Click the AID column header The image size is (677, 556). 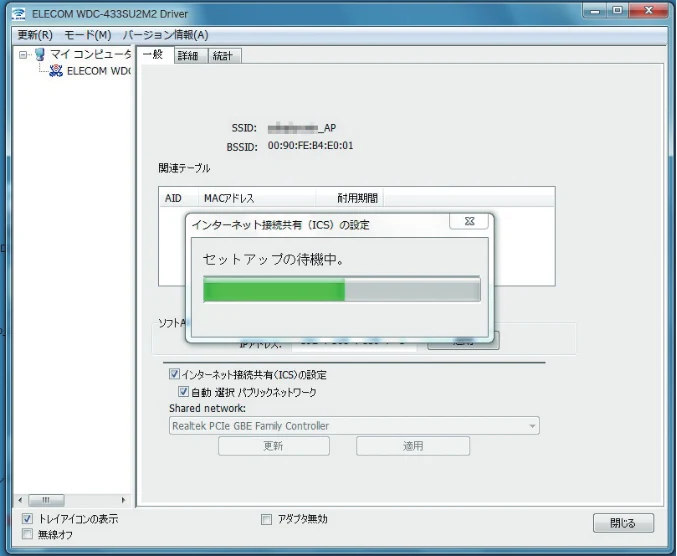pyautogui.click(x=178, y=198)
